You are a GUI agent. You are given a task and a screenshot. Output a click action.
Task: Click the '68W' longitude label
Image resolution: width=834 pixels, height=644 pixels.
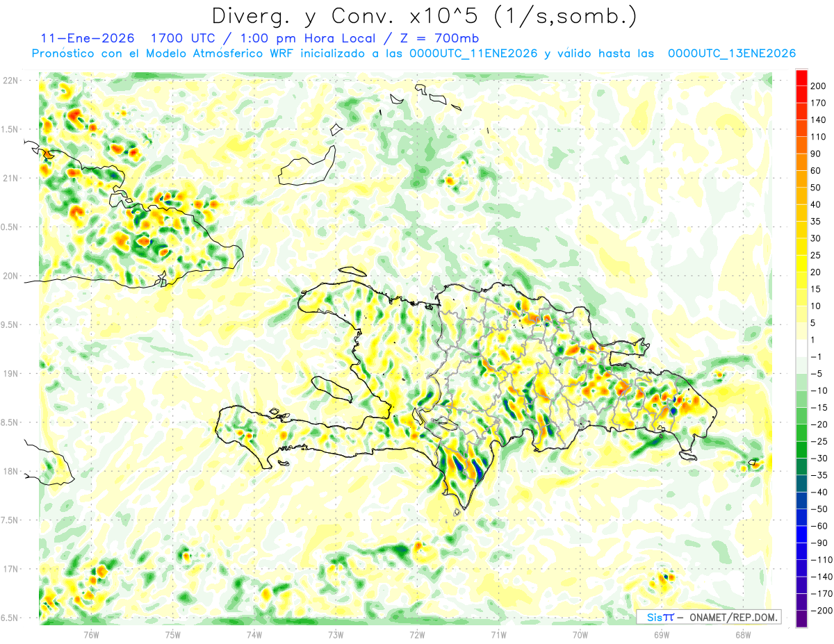tap(743, 634)
